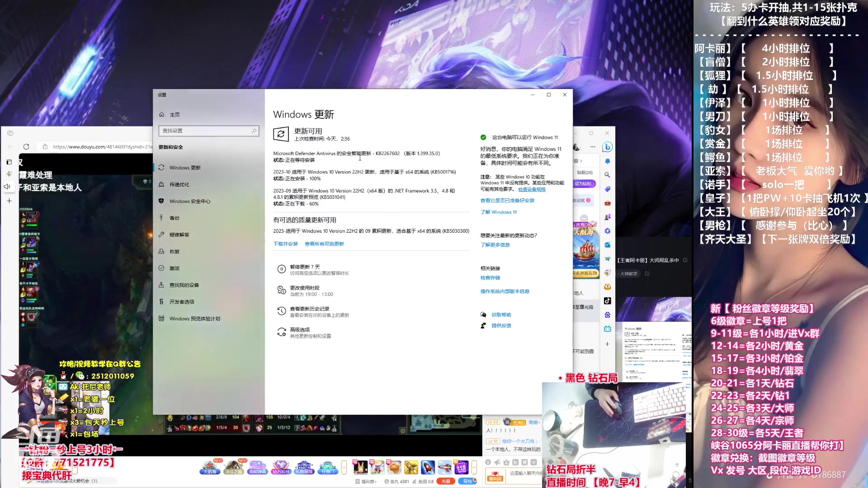This screenshot has height=488, width=868.
Task: Open the 大航海 gift event icon
Action: 209,467
